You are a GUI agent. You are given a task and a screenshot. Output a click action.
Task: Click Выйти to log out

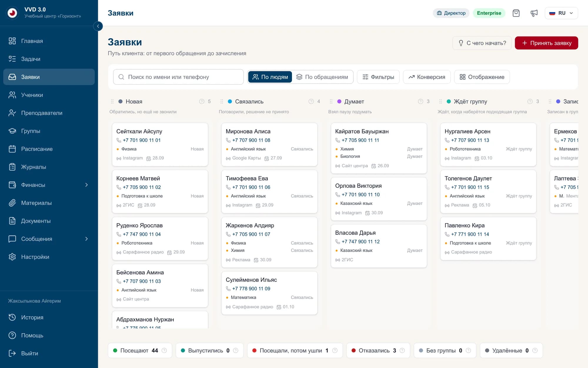[x=49, y=353]
